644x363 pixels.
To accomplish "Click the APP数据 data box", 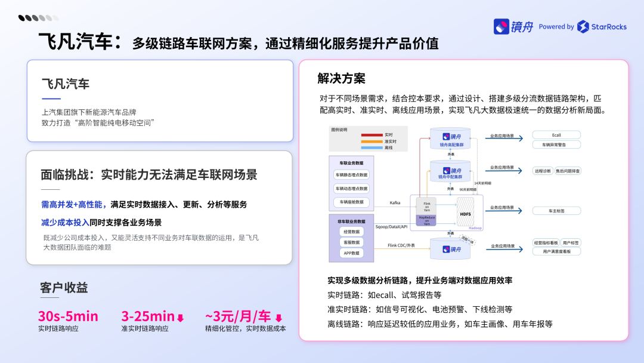I will coord(351,253).
